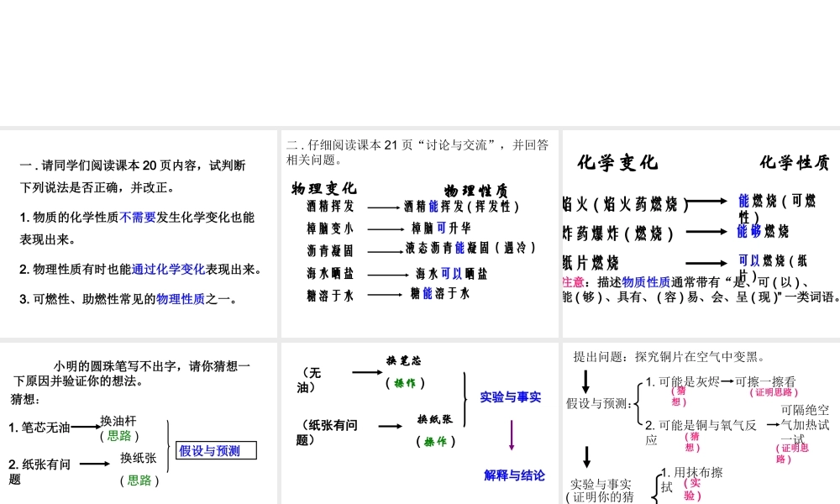Viewport: 840px width, 504px height.
Task: Click the blue words '不需要' in statement 1
Action: point(138,218)
